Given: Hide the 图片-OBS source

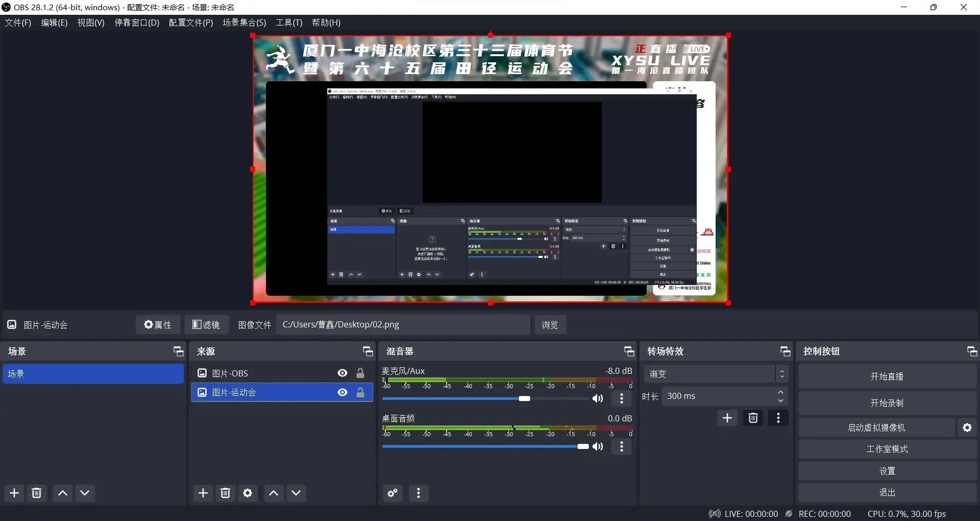Looking at the screenshot, I should [x=342, y=373].
